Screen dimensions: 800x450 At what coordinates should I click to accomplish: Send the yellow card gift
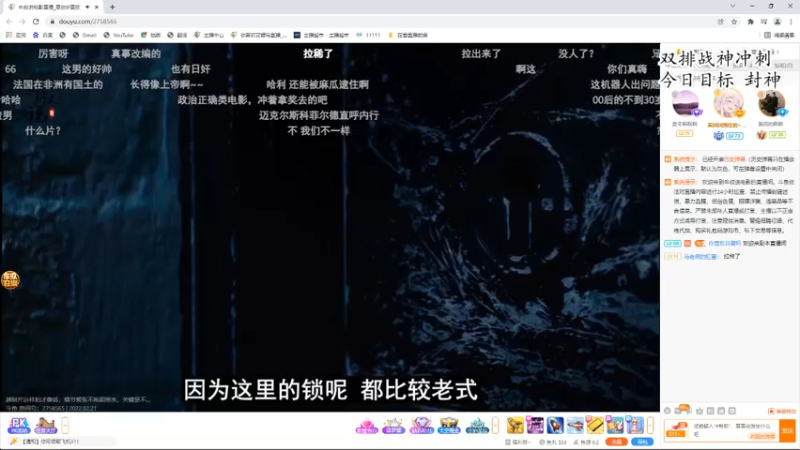click(x=595, y=425)
